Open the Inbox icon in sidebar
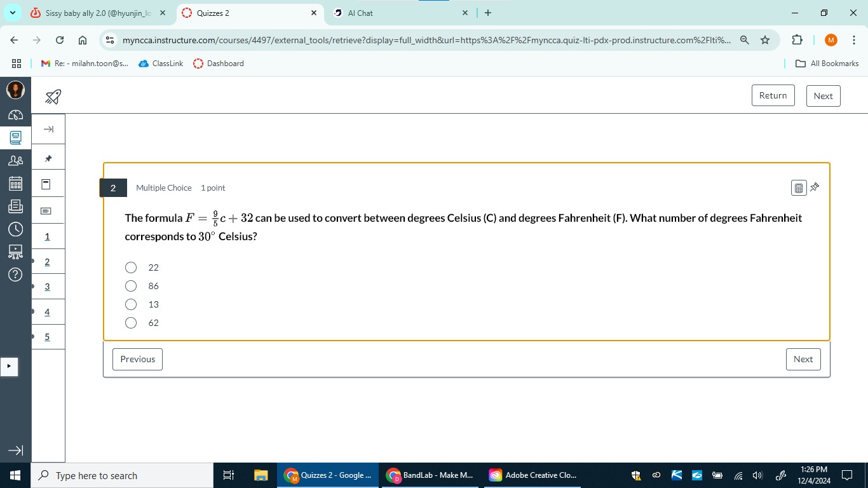 [x=15, y=206]
